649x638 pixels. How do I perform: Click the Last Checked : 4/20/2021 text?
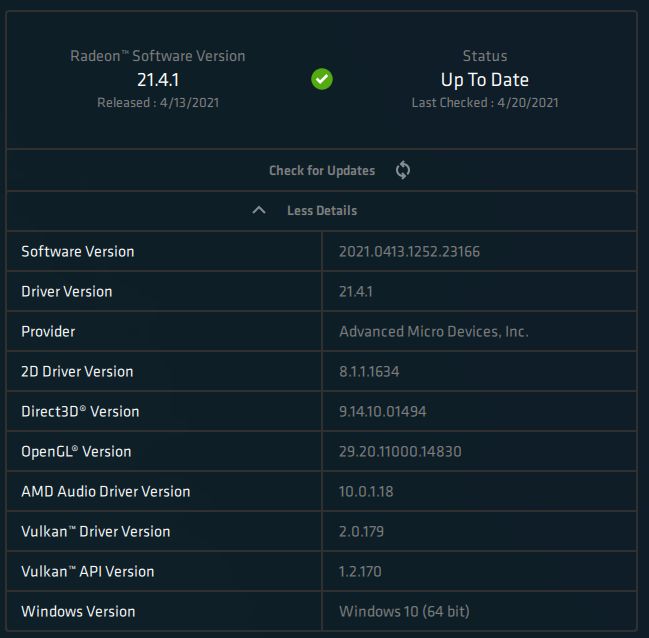(x=485, y=103)
